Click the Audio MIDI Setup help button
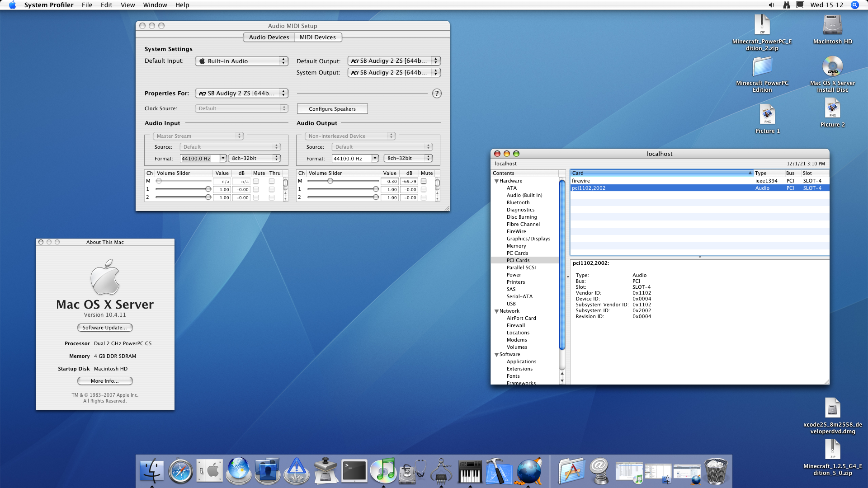The width and height of the screenshot is (868, 488). click(x=436, y=94)
